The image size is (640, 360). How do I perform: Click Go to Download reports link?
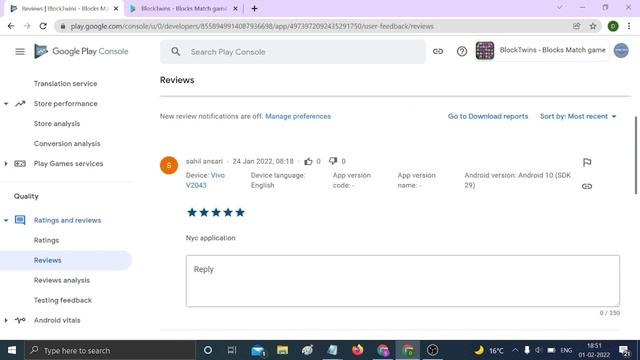(488, 116)
